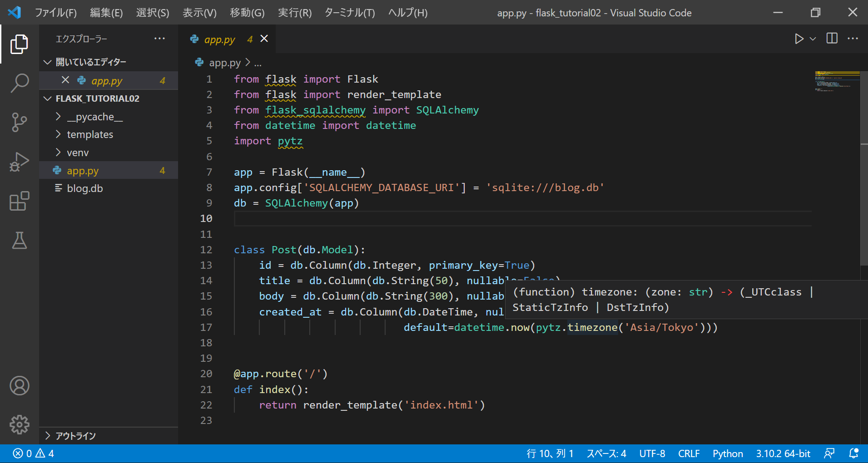The width and height of the screenshot is (868, 463).
Task: Click 'render_template' on line 22
Action: [x=350, y=405]
